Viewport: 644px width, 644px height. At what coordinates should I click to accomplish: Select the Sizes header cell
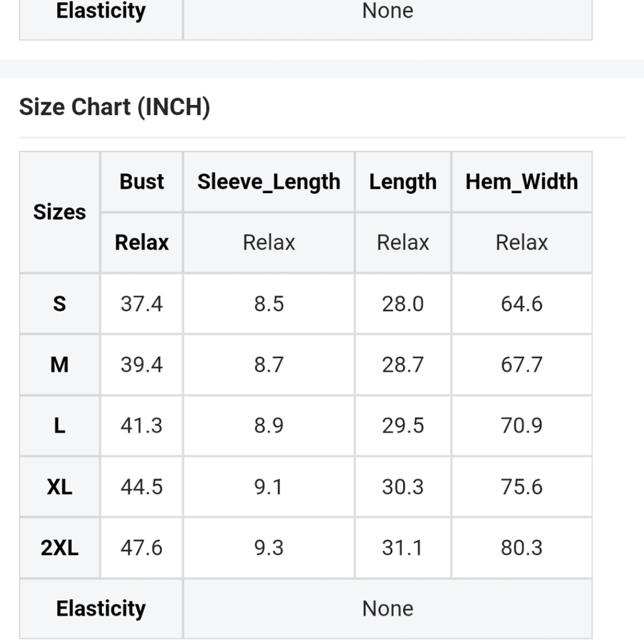59,212
